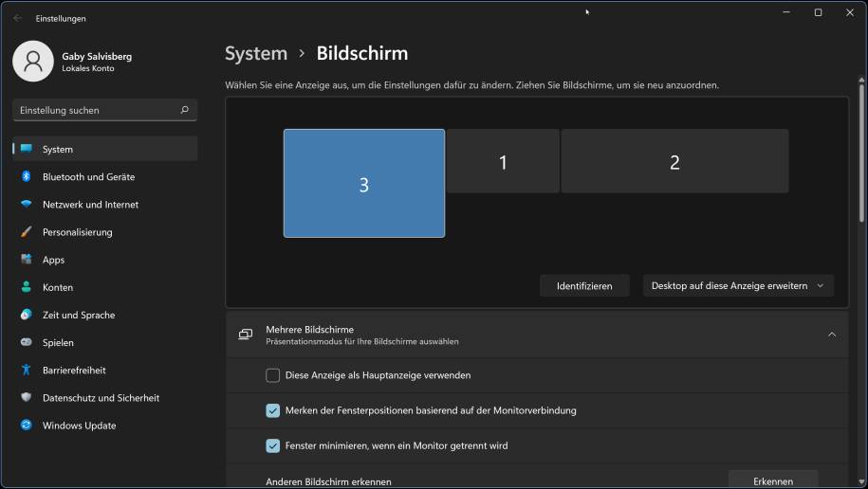Uncheck Fenster minimieren wenn Monitor getrennt
The height and width of the screenshot is (489, 868).
pos(273,445)
